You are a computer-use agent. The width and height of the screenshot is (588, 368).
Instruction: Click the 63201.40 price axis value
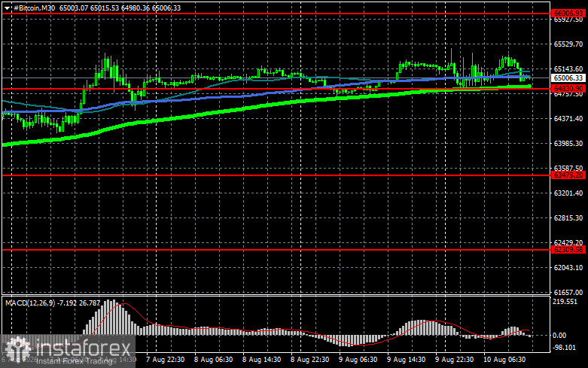(x=568, y=193)
